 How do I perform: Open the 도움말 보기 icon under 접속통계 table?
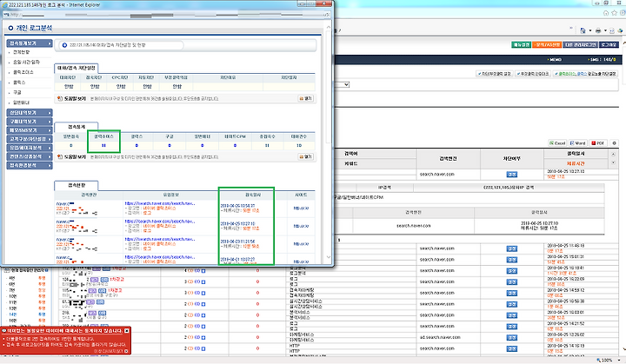click(x=60, y=157)
